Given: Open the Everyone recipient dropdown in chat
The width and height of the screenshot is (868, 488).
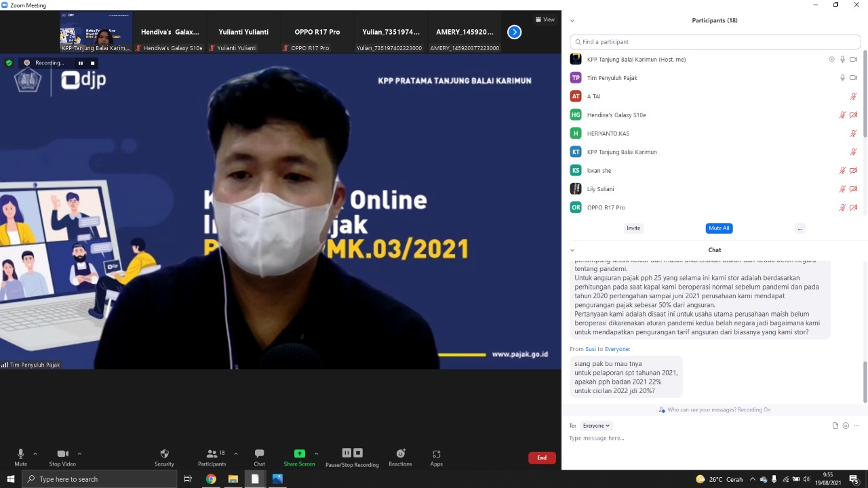Looking at the screenshot, I should pos(596,426).
